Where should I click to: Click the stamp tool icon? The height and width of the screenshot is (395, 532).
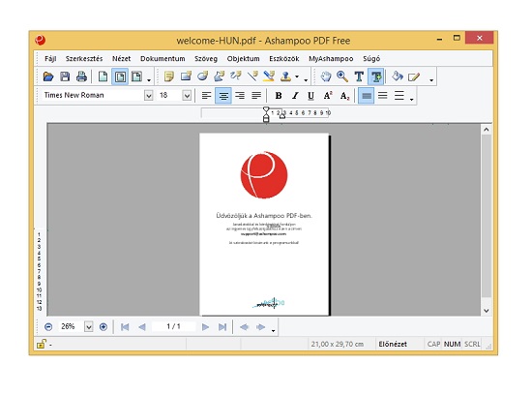click(x=285, y=76)
